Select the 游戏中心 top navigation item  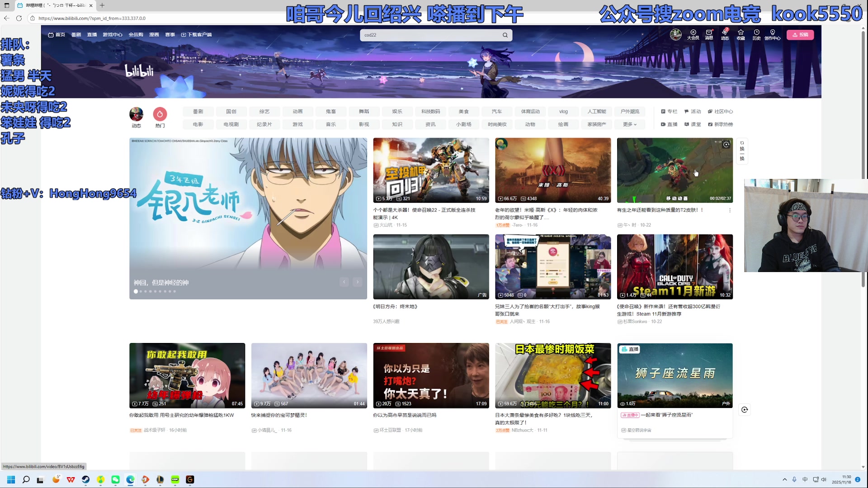pos(112,35)
